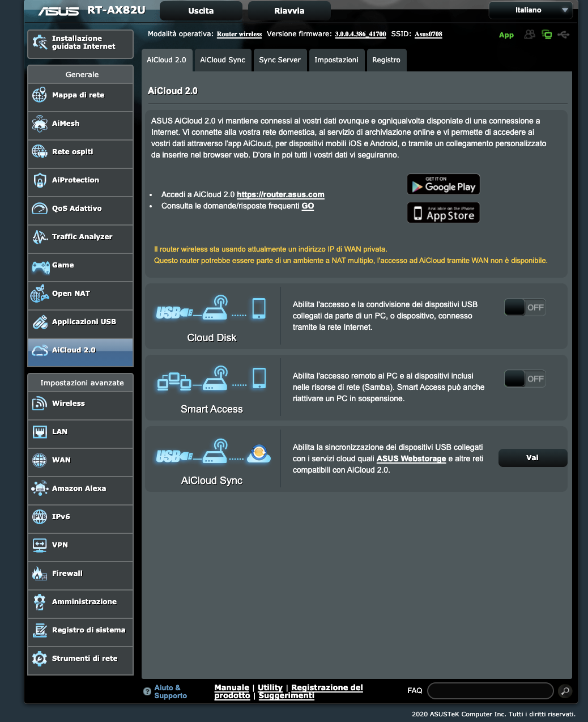Click the green network clients status icon
The image size is (588, 722).
(x=547, y=35)
